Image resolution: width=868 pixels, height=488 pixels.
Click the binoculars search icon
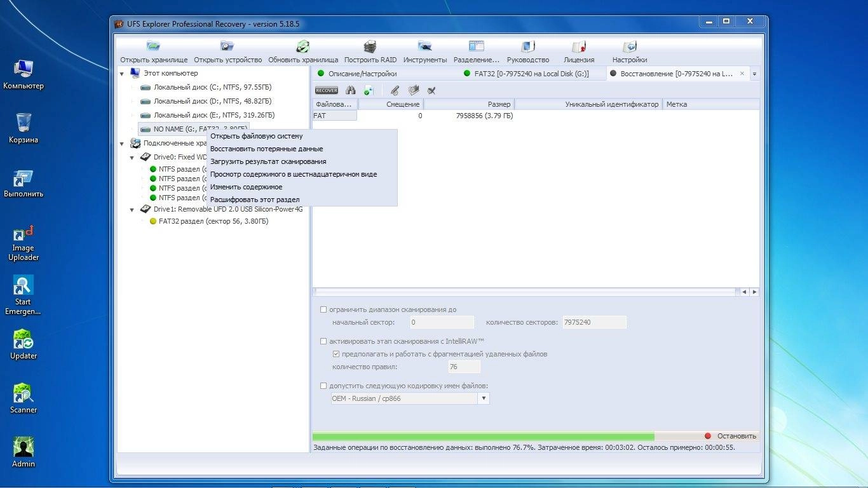pos(351,90)
